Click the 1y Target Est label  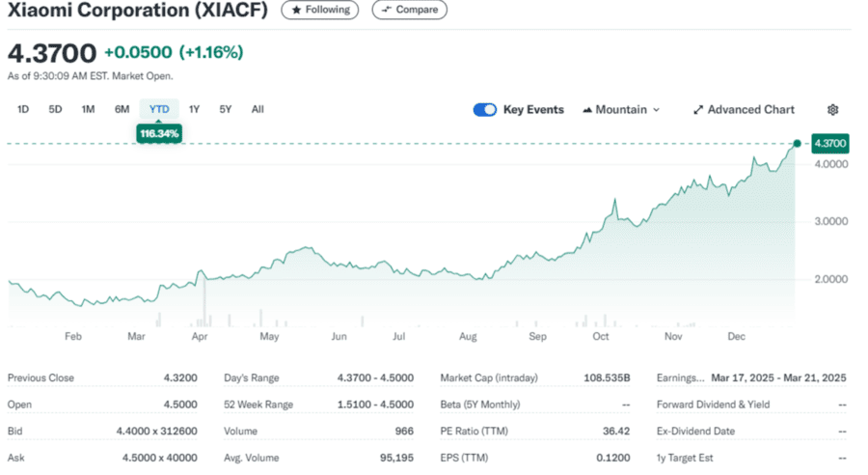point(685,458)
